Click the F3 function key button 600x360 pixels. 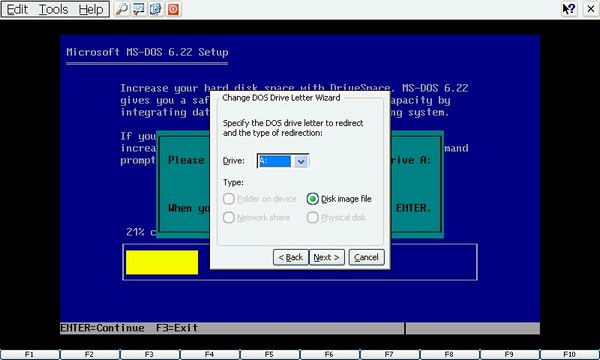150,355
